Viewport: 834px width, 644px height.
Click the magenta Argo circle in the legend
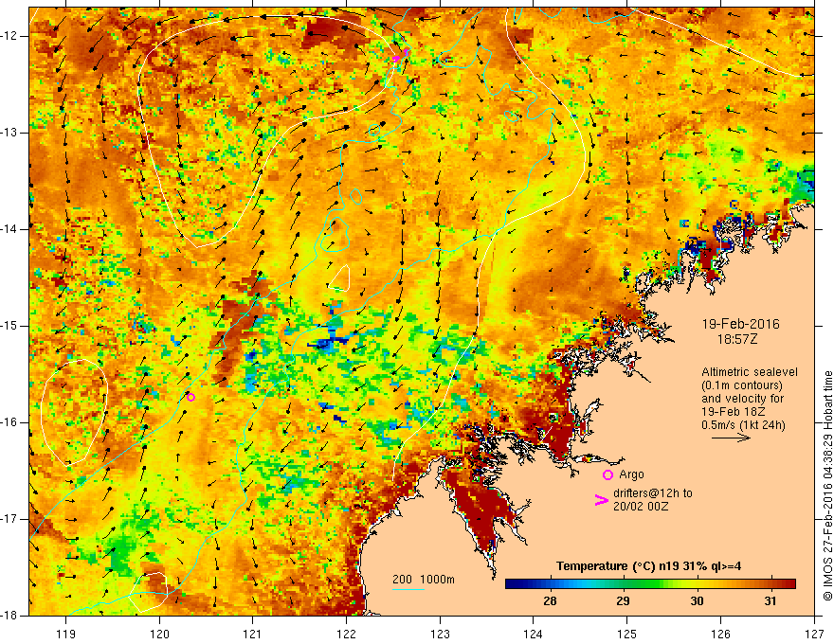607,474
